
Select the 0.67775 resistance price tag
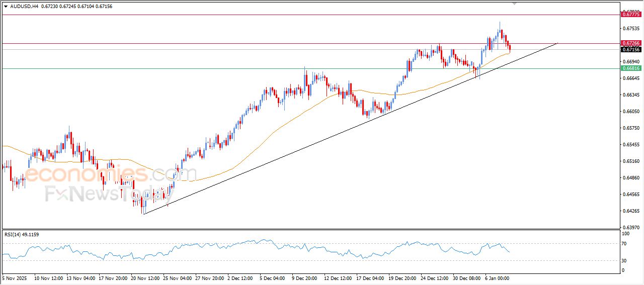click(x=631, y=15)
